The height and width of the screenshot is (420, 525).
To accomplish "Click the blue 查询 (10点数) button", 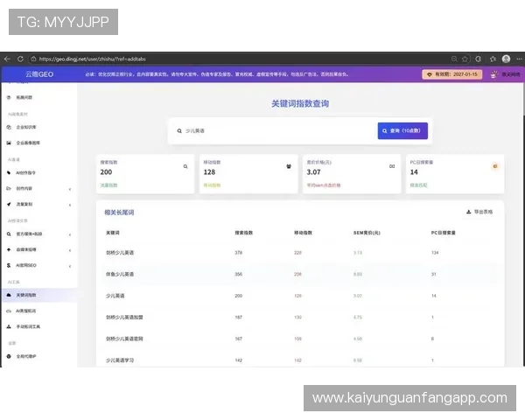I will [x=402, y=131].
